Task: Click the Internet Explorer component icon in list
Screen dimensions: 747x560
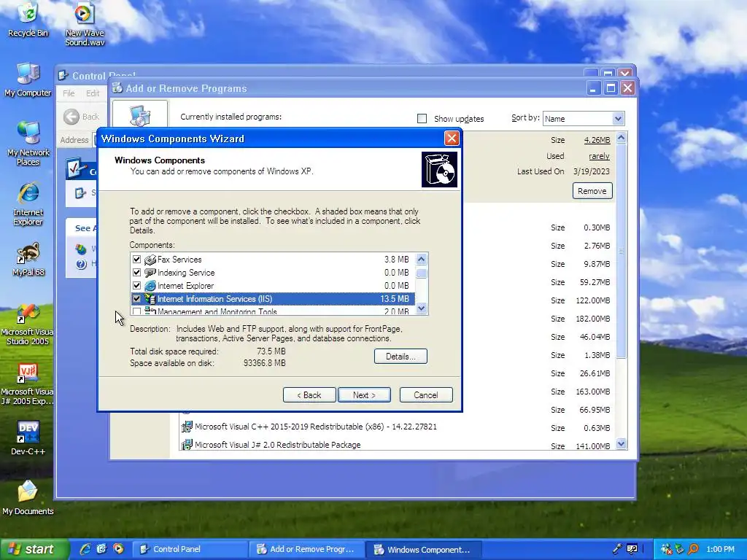Action: [x=150, y=286]
